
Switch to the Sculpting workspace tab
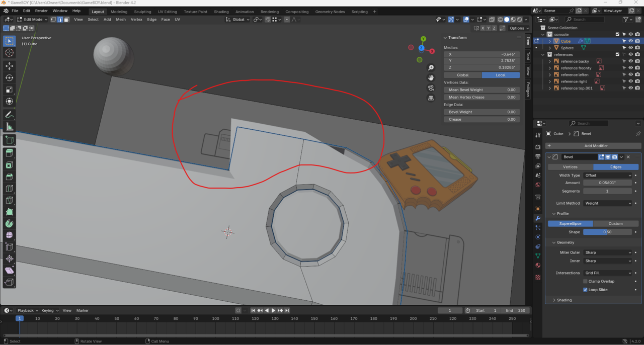(142, 12)
